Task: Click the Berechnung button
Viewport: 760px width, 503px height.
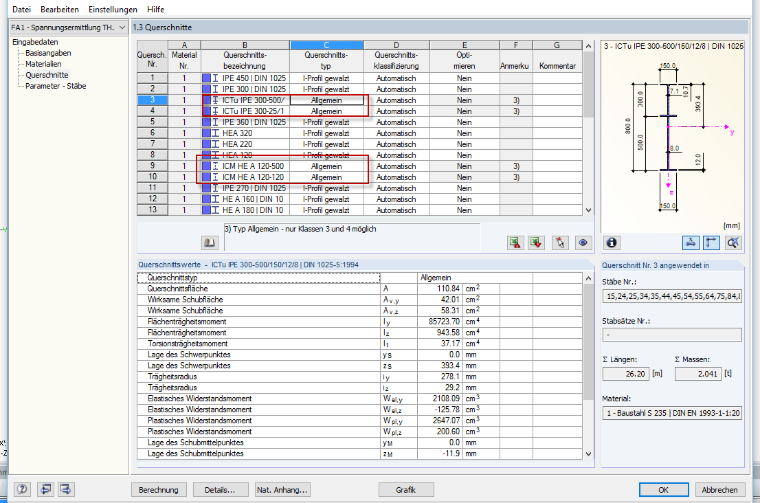Action: click(158, 490)
